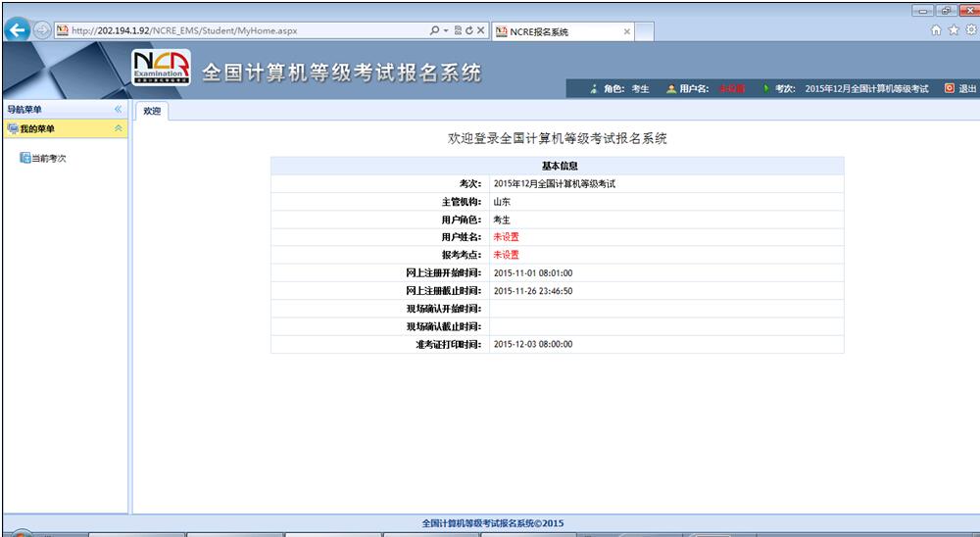
Task: Click the 2015-11-01 08:01:00 value
Action: point(533,273)
